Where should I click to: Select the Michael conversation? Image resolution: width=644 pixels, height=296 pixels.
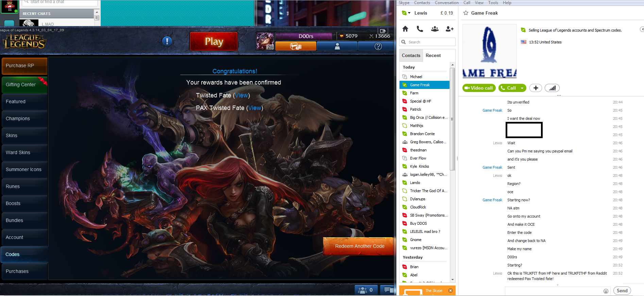pyautogui.click(x=424, y=77)
